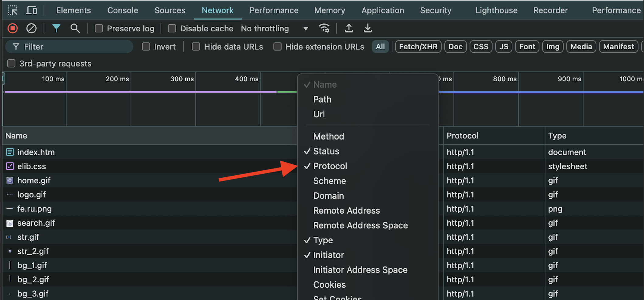Open network conditions wifi icon

[324, 28]
